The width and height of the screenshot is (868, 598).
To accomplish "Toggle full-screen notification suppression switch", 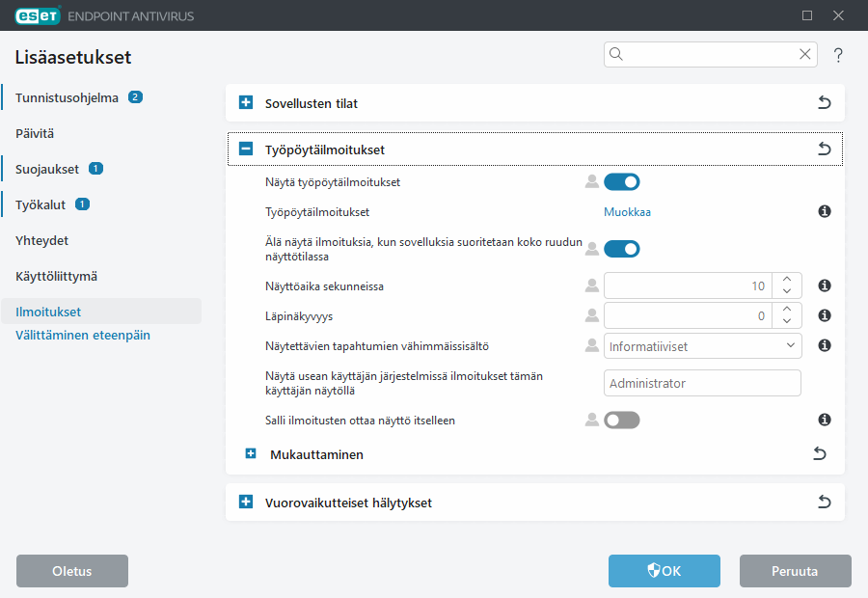I will (622, 249).
